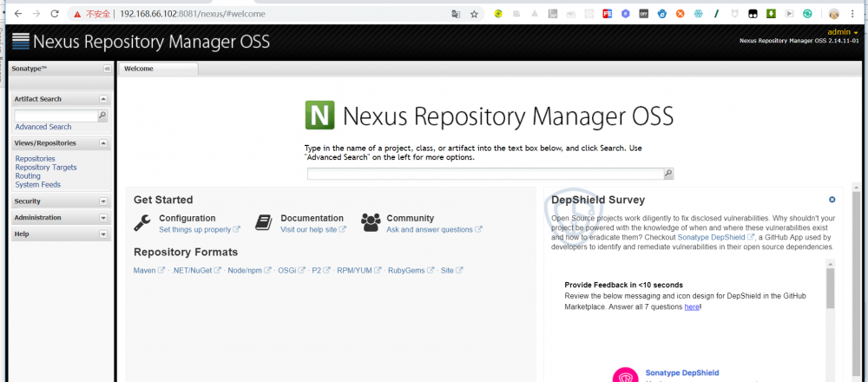This screenshot has height=382, width=868.
Task: Open Repository Targets
Action: (46, 168)
